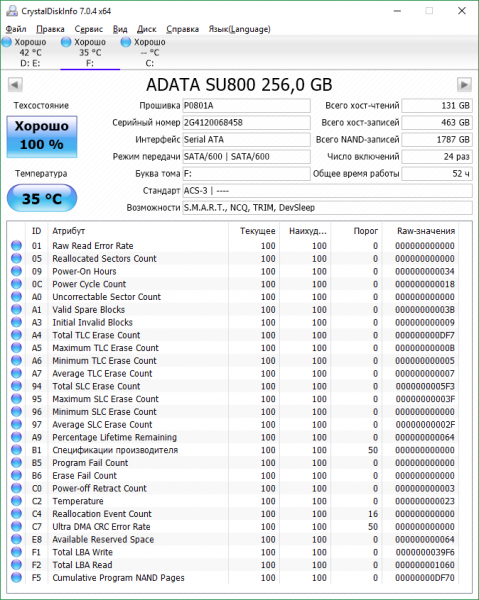Open the Язык(Language) menu
479x600 pixels.
click(x=239, y=29)
